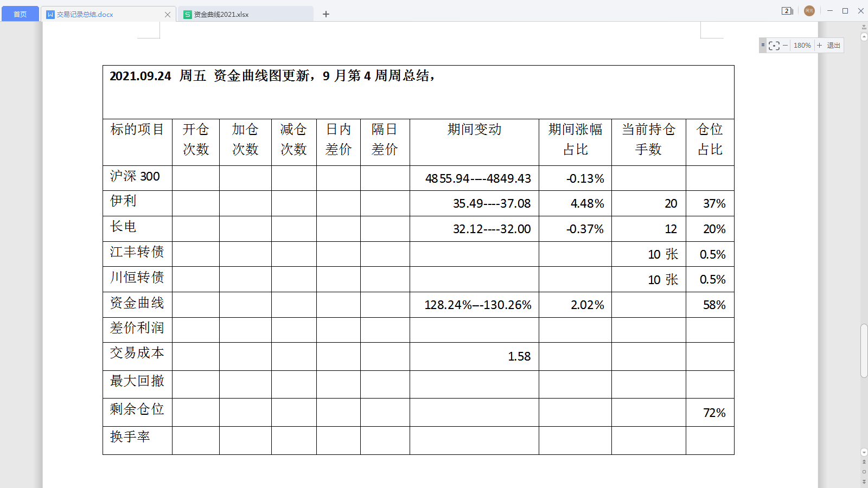This screenshot has width=868, height=488.
Task: Zoom out with the minus button
Action: (785, 46)
